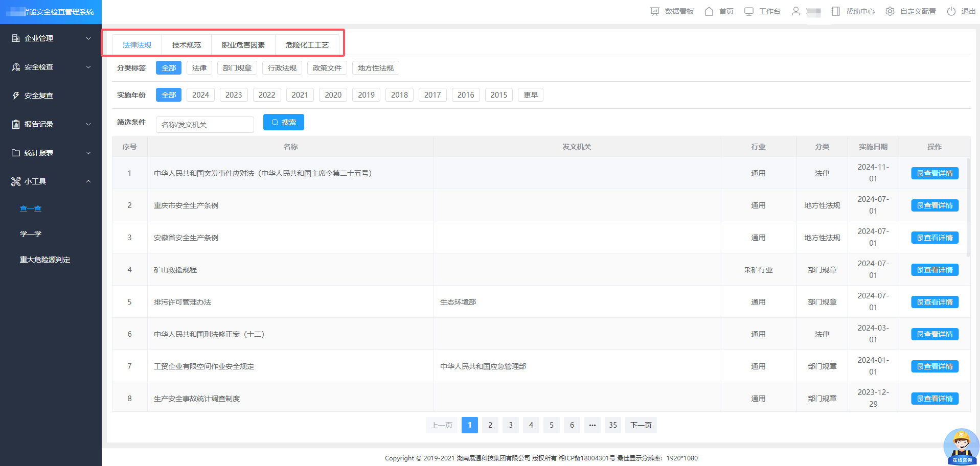
Task: Filter by implementation year 2023
Action: (234, 95)
